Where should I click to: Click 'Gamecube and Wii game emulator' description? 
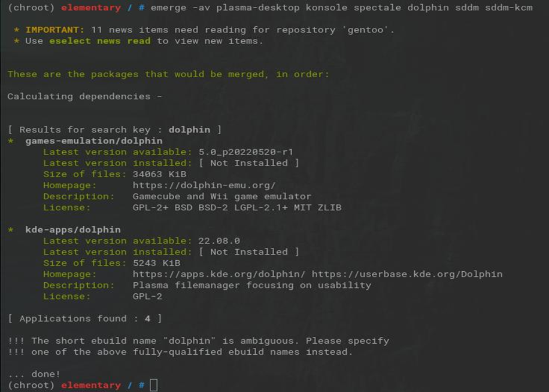[222, 196]
